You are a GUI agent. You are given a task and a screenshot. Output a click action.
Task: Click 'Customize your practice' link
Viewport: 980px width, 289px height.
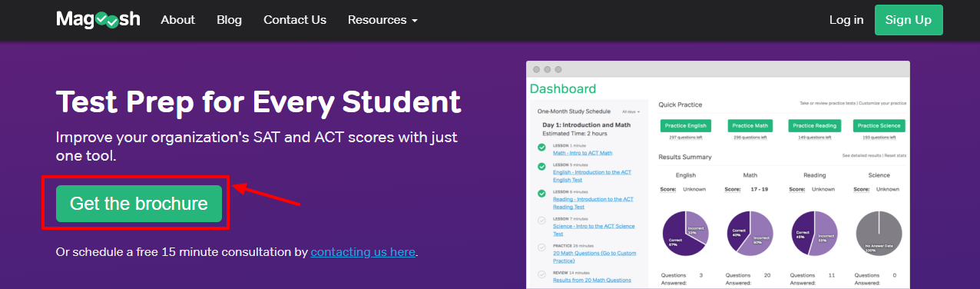[882, 103]
